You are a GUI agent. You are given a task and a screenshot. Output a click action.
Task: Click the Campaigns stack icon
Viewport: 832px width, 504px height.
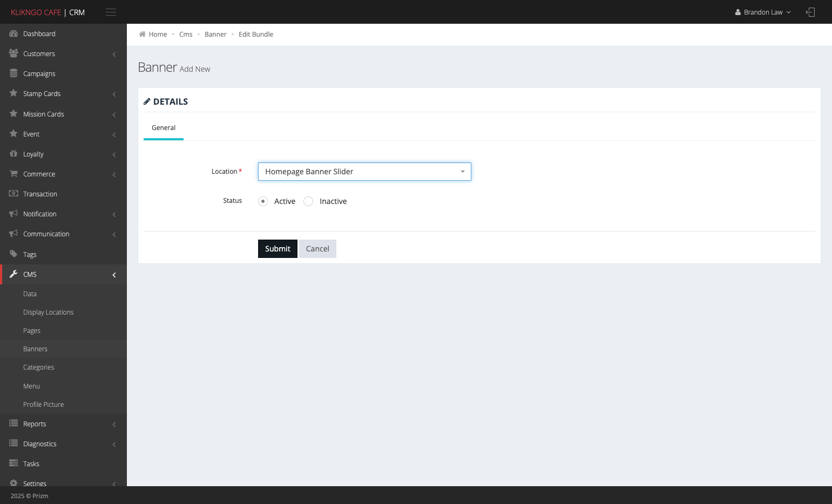(x=13, y=73)
